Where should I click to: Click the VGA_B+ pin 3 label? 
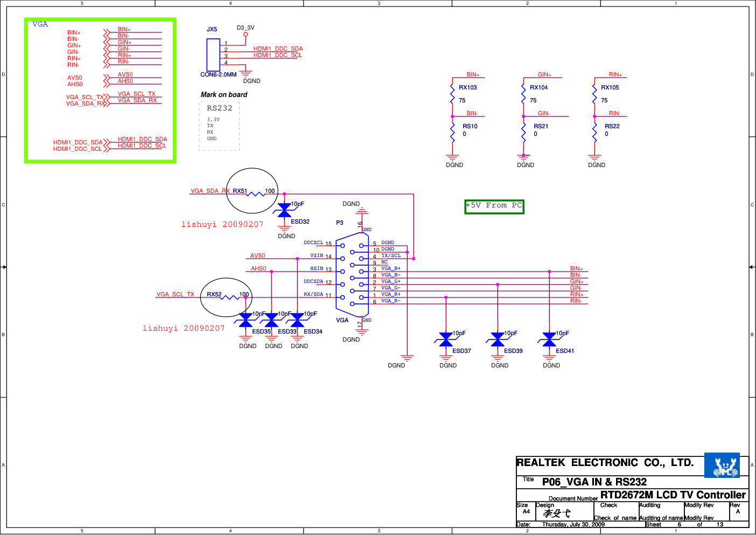[x=391, y=268]
